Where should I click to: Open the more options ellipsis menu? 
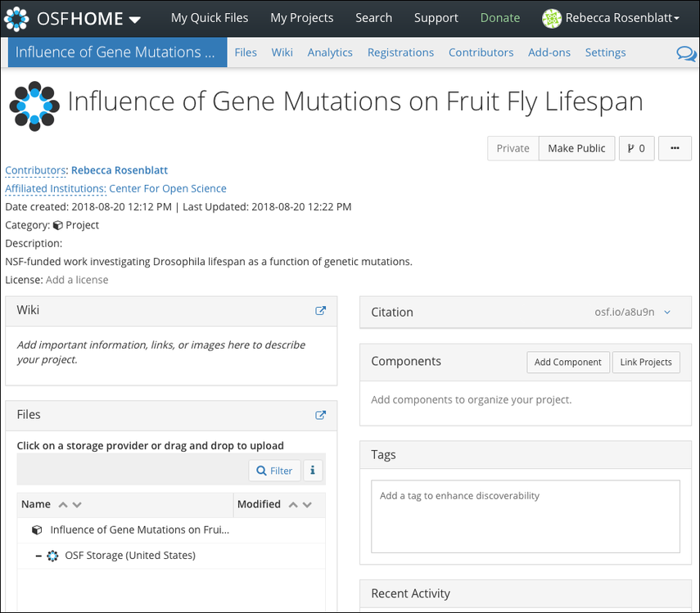coord(675,148)
